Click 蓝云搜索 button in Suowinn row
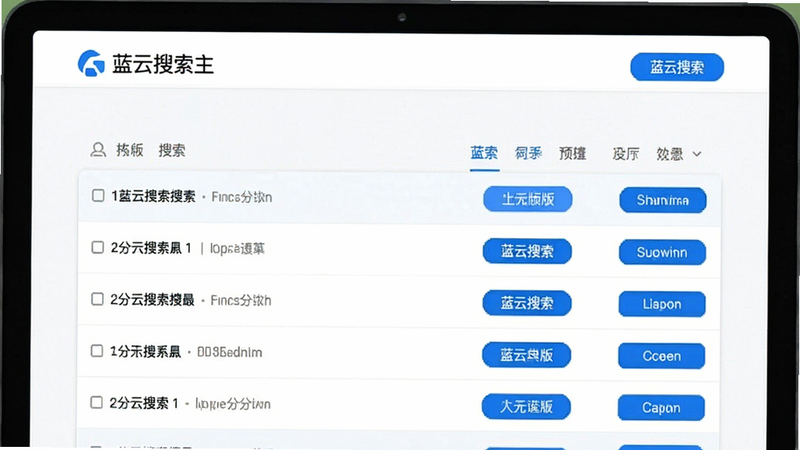 527,251
